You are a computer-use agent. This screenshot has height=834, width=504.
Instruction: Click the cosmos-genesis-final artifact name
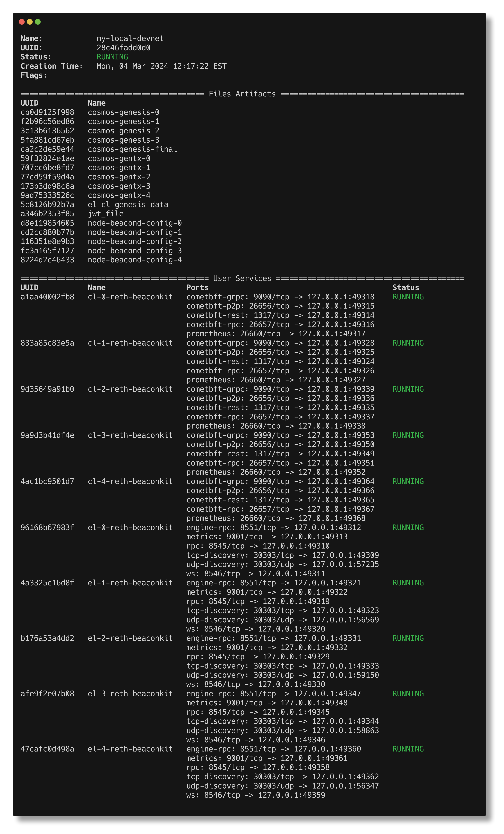click(x=132, y=149)
